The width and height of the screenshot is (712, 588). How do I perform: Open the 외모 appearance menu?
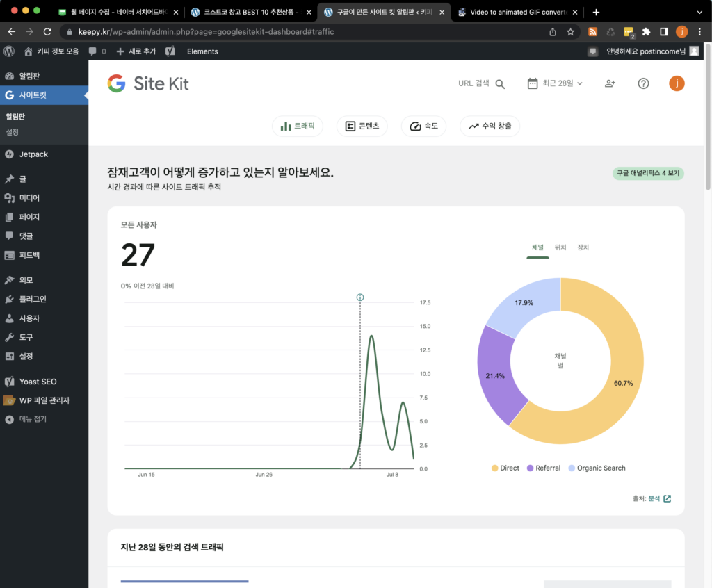pos(44,280)
